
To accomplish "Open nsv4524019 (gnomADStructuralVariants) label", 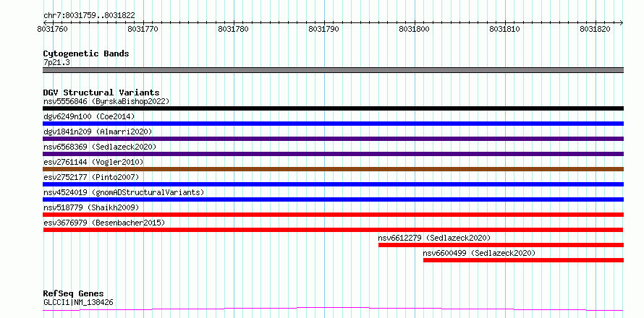I will tap(124, 192).
